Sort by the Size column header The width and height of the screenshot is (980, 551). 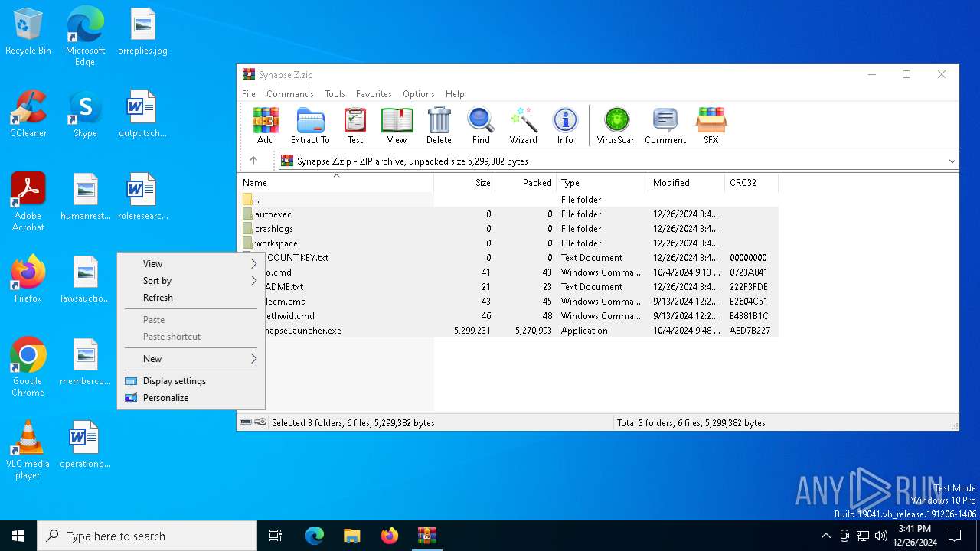464,183
